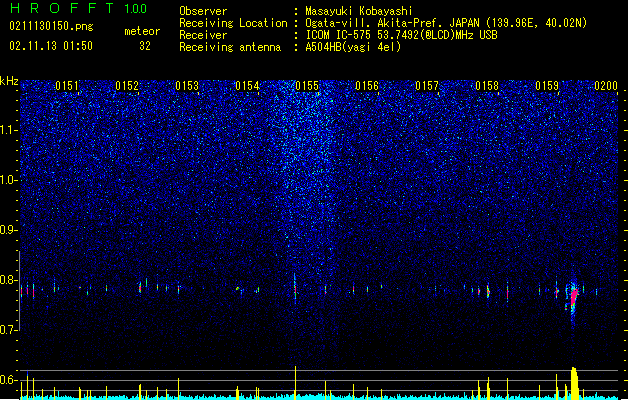Viewport: 629px width, 400px height.
Task: Click the 0154 time marker
Action: 247,86
